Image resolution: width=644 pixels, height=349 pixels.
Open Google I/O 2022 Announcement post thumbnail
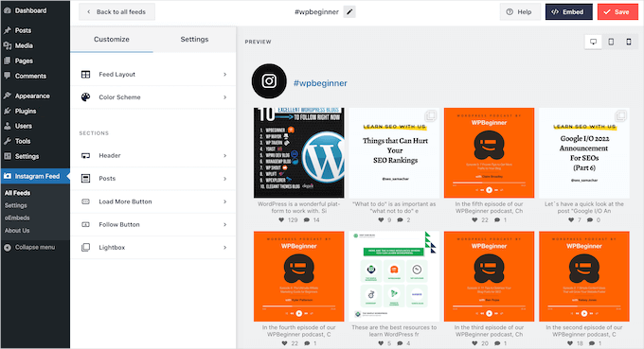pyautogui.click(x=584, y=153)
